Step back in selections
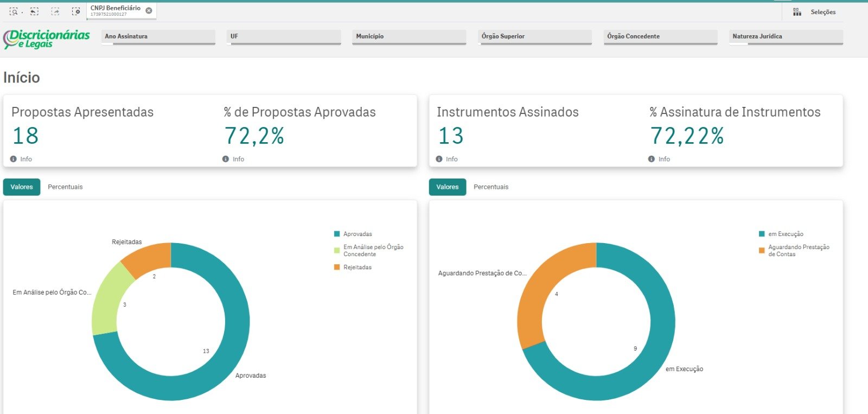The image size is (868, 414). (34, 11)
